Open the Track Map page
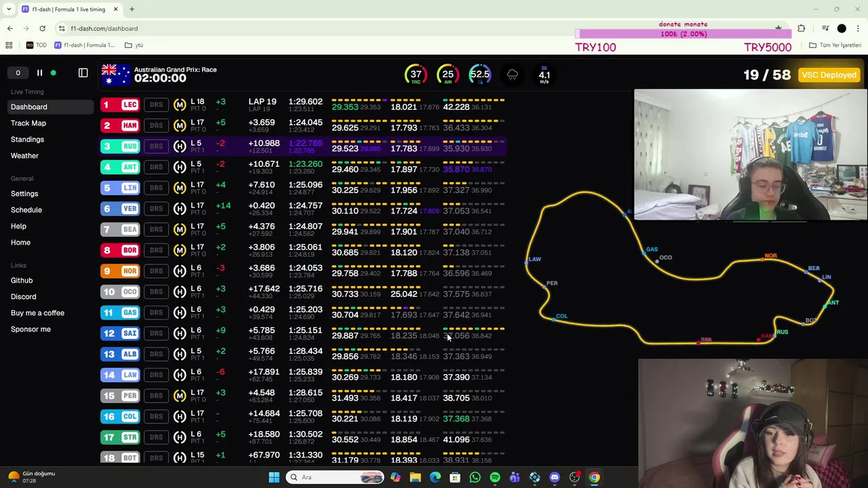The width and height of the screenshot is (868, 488). pyautogui.click(x=28, y=123)
